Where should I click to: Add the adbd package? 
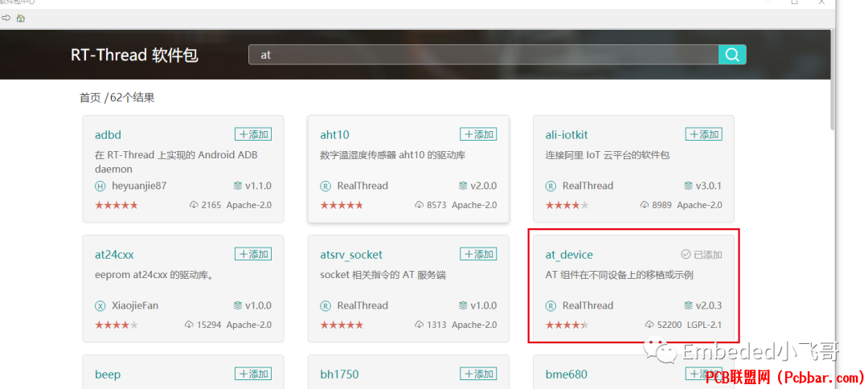253,134
